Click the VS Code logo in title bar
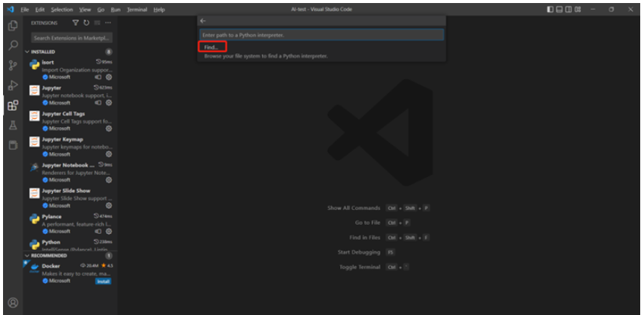 [x=11, y=9]
